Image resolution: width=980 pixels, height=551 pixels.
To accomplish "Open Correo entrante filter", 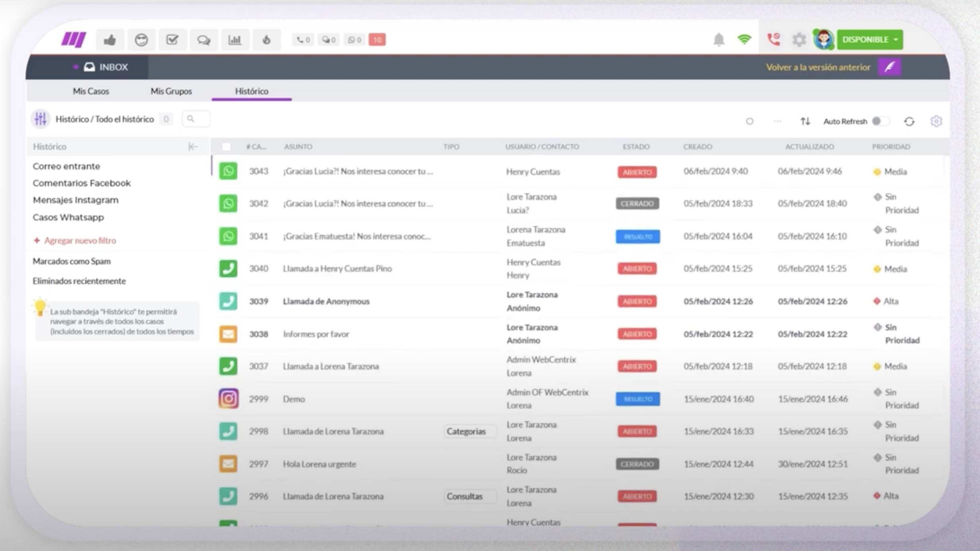I will pyautogui.click(x=66, y=166).
